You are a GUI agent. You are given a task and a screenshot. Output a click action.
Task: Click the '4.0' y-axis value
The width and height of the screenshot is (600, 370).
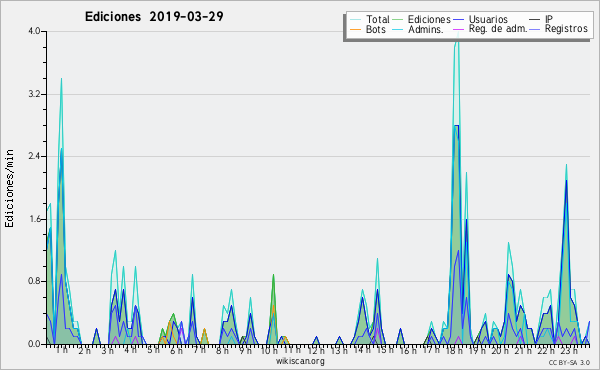pos(34,31)
